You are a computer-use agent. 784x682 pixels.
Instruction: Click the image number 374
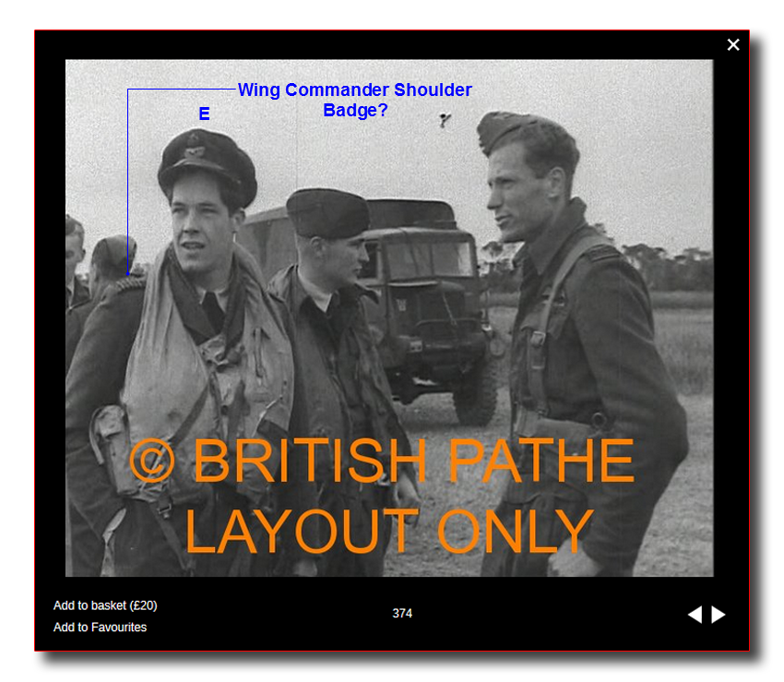click(x=402, y=614)
